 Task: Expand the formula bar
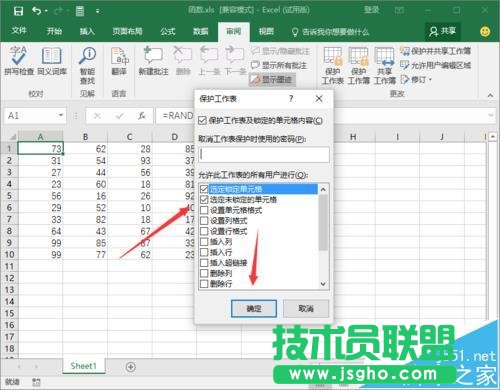490,115
